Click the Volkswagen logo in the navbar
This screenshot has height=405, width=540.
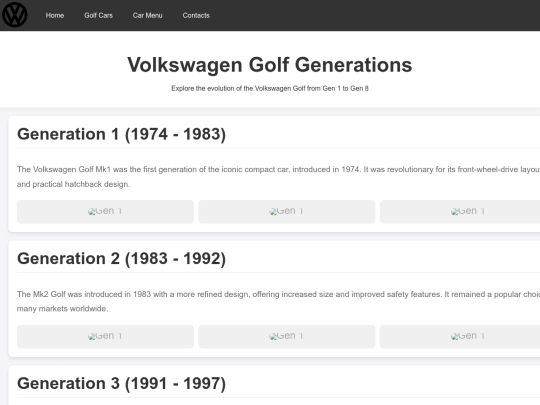coord(14,15)
